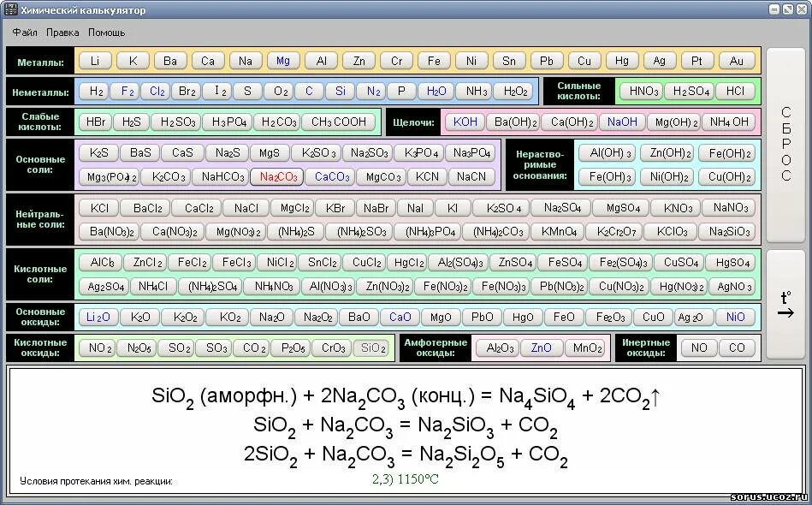
Task: Pick the Cu(OH)2 insoluble base
Action: (729, 177)
